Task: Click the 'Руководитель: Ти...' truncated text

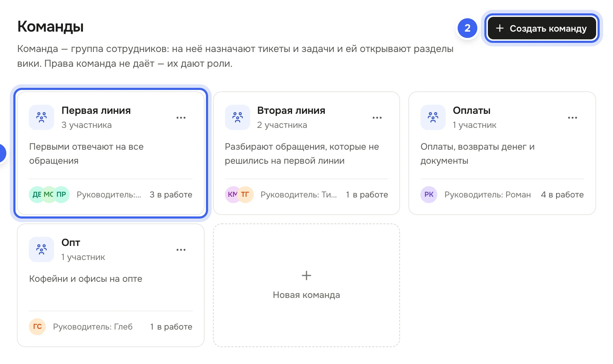Action: pyautogui.click(x=299, y=195)
